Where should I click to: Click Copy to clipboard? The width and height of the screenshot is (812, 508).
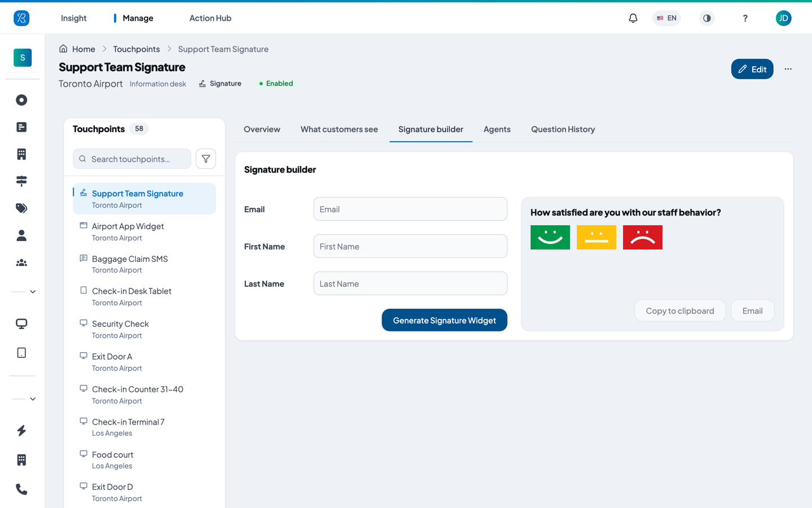[x=680, y=310]
